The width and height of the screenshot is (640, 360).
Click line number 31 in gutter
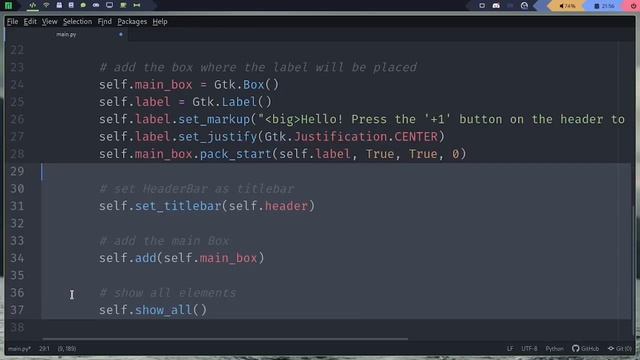click(17, 206)
